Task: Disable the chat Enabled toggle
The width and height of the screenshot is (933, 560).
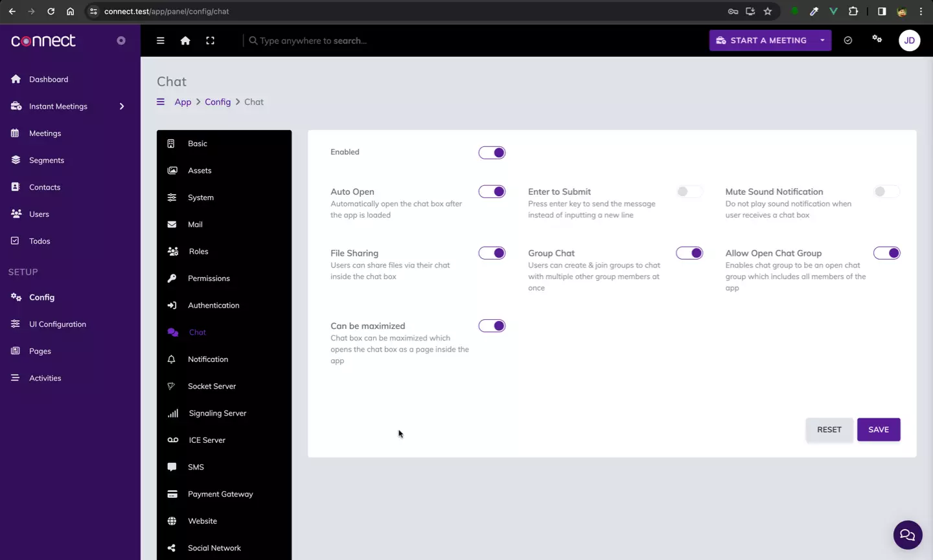Action: click(492, 153)
